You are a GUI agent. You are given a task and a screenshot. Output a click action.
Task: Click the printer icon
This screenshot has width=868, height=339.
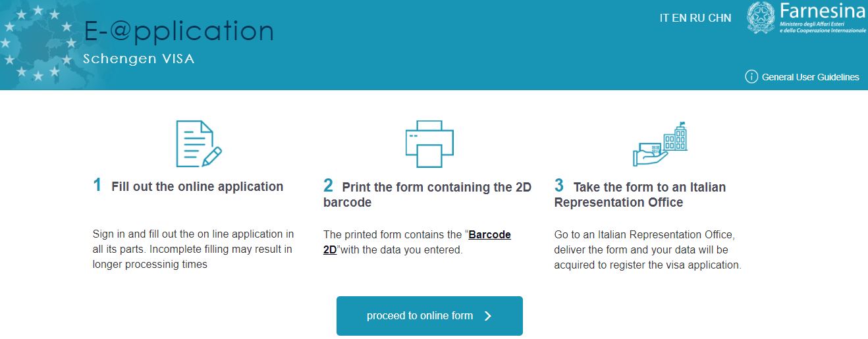pos(429,144)
